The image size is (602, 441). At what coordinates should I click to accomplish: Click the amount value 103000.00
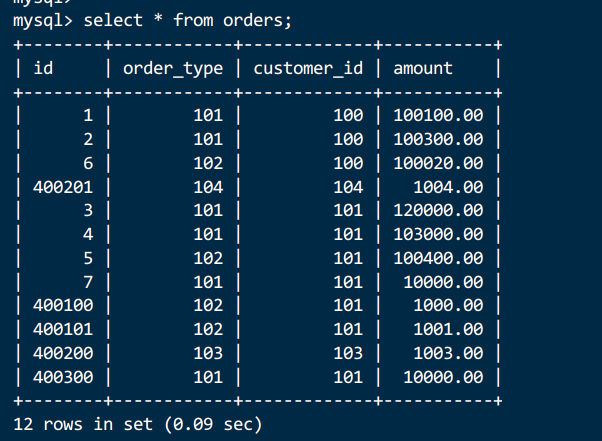point(438,234)
